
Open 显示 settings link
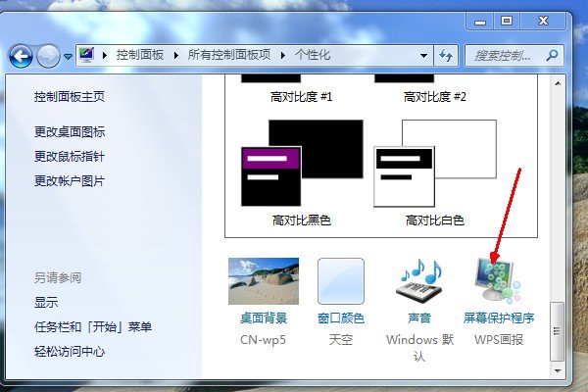tap(46, 303)
